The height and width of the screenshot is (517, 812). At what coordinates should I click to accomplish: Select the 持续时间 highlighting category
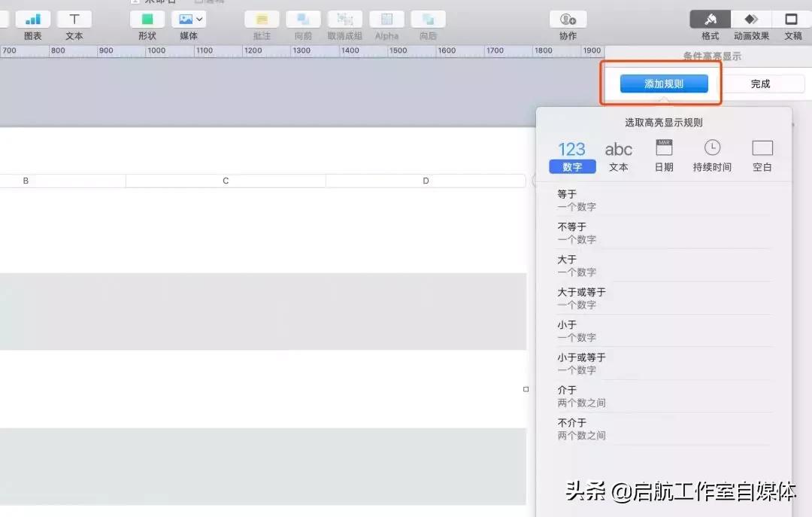point(711,156)
